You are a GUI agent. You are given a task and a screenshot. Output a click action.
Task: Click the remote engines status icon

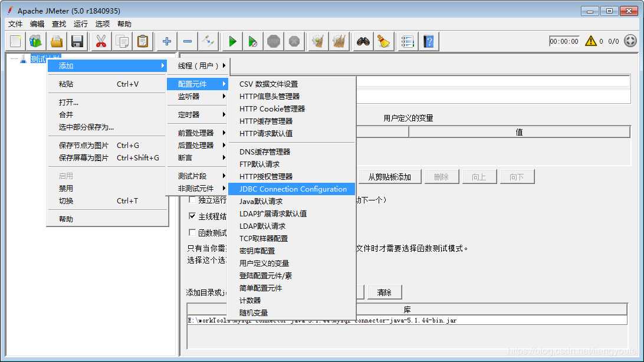coord(630,41)
